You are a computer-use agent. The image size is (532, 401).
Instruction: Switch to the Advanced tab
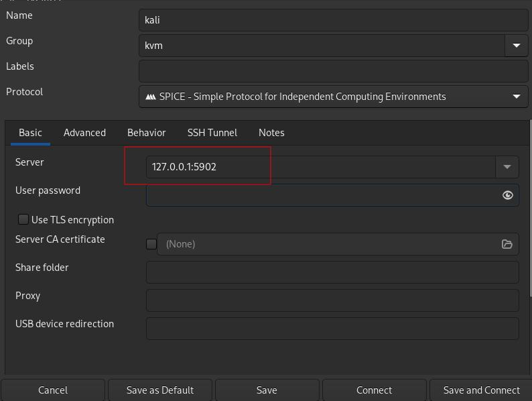point(84,133)
